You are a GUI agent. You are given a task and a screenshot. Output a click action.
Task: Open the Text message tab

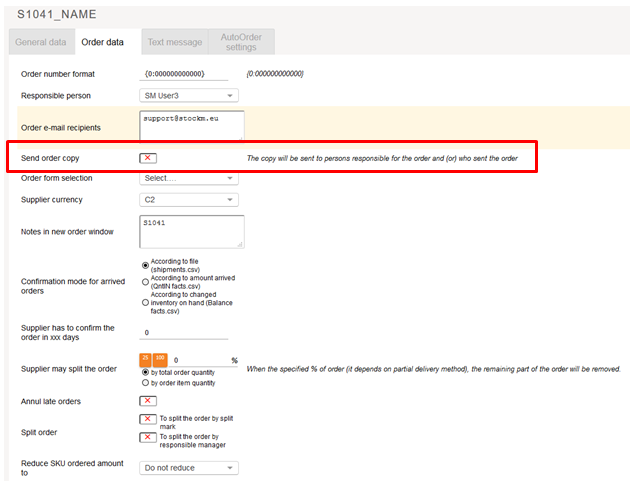[x=175, y=42]
